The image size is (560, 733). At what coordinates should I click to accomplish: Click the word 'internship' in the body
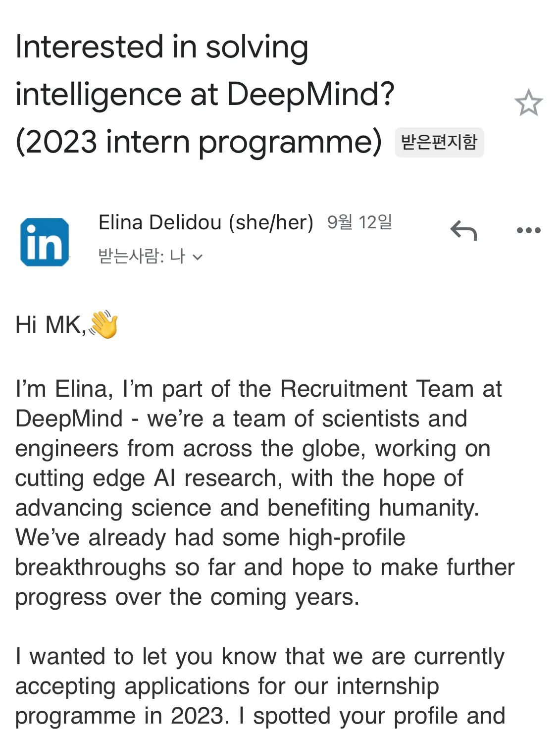coord(388,686)
